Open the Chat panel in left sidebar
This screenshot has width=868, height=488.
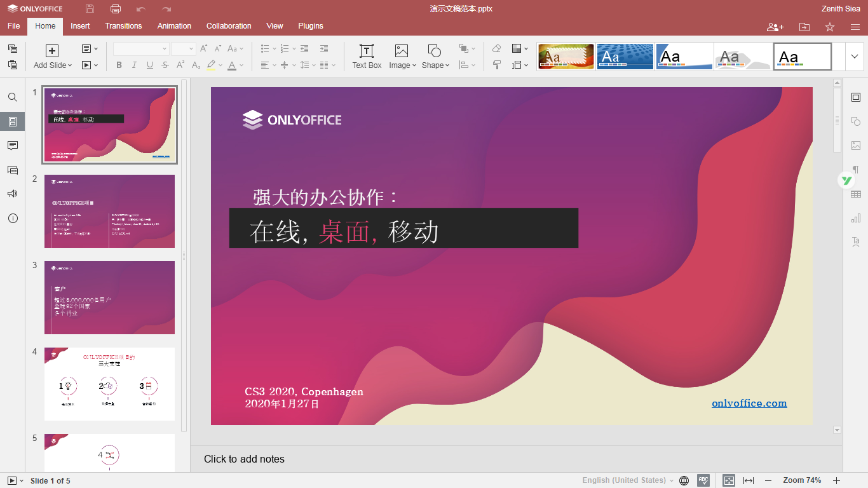click(13, 170)
